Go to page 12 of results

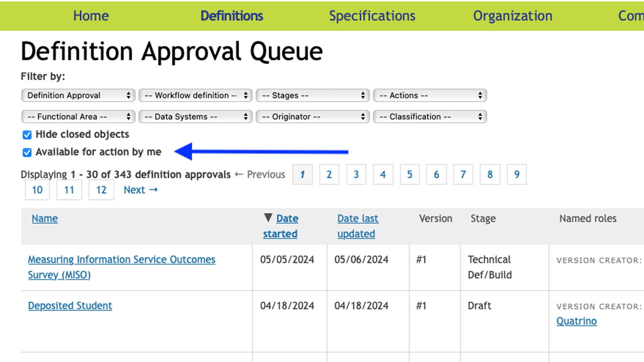click(101, 190)
